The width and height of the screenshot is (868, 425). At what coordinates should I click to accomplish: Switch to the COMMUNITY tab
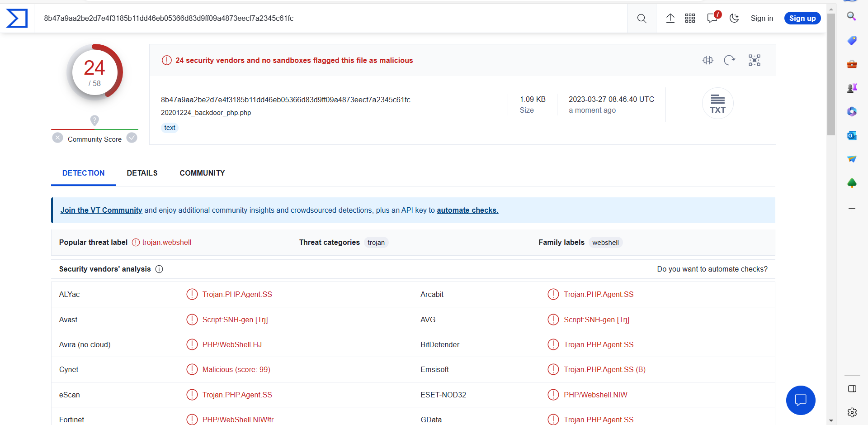[x=202, y=173]
